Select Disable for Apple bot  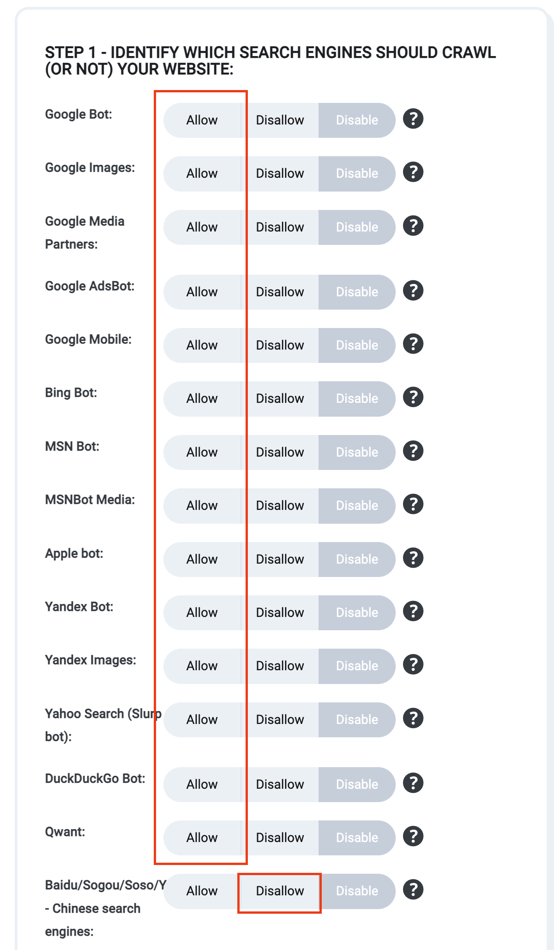click(357, 560)
